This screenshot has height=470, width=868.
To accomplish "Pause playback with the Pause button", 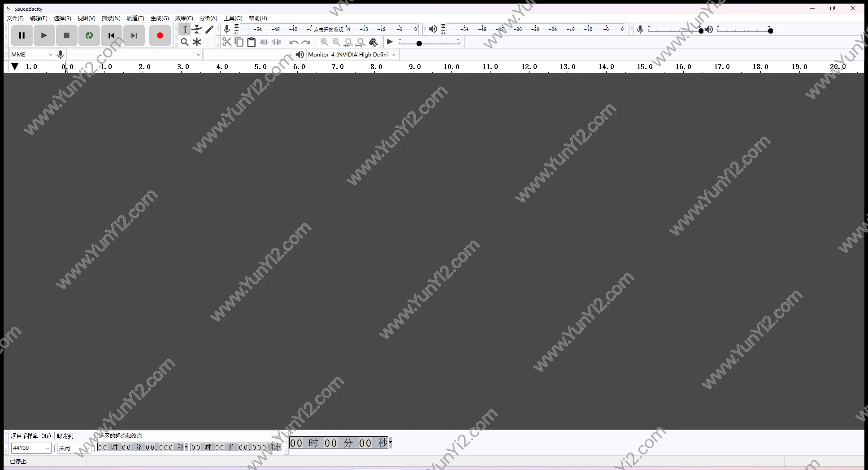I will 22,35.
